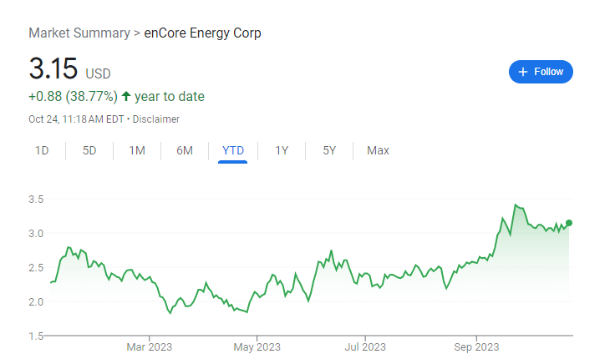Click the 3.15 USD price value
This screenshot has height=364, width=615.
[x=70, y=69]
